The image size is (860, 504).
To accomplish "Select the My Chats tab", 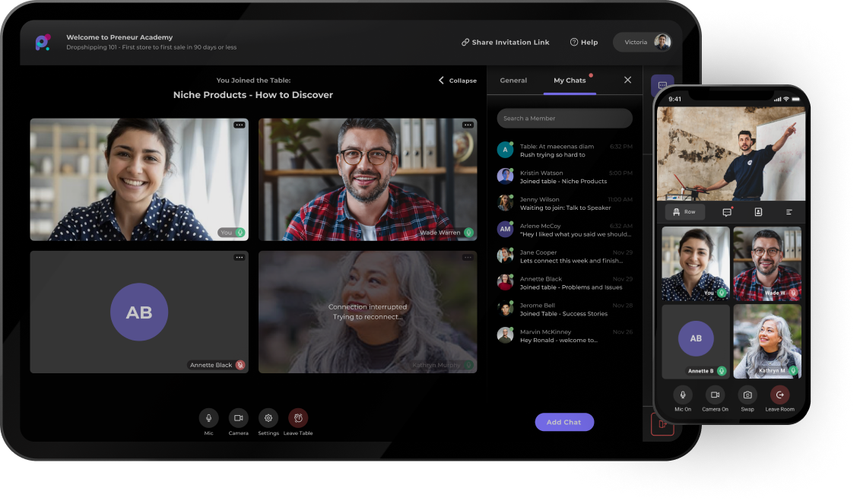I will [x=570, y=81].
